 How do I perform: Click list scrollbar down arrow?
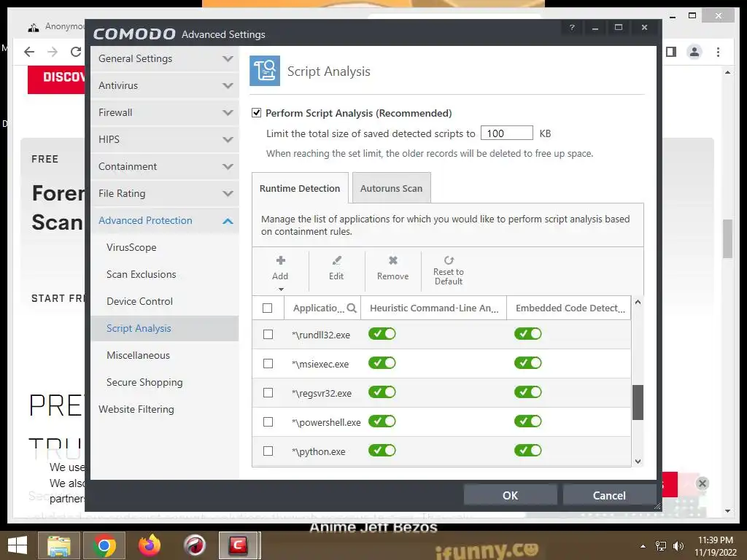(638, 461)
